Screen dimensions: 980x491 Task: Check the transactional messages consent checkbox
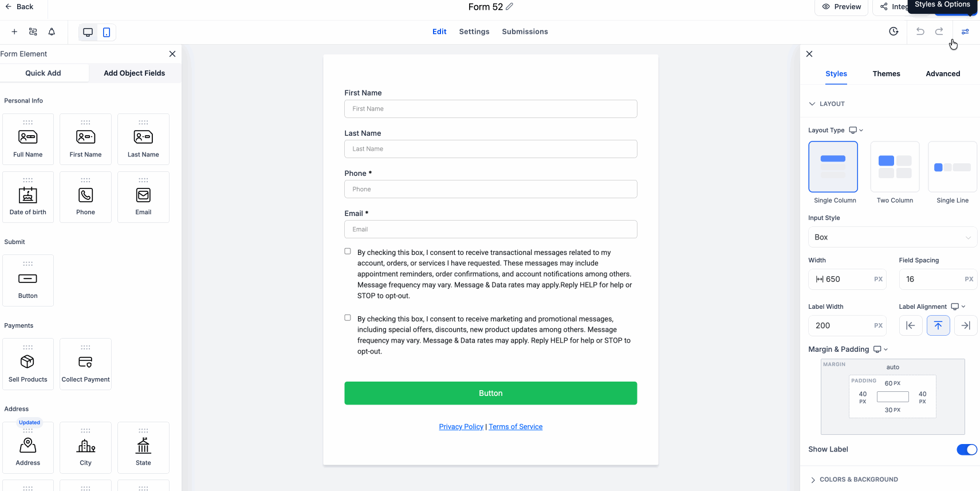(348, 251)
